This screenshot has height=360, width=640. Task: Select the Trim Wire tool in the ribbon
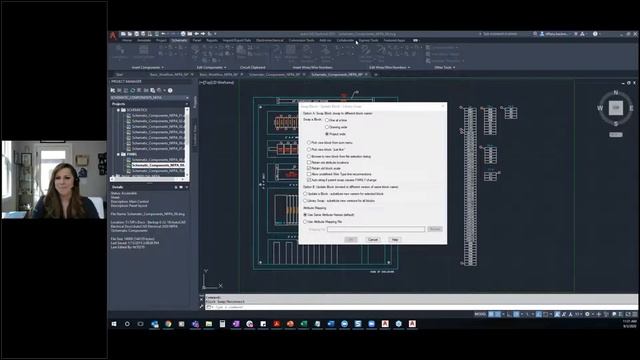click(x=381, y=53)
